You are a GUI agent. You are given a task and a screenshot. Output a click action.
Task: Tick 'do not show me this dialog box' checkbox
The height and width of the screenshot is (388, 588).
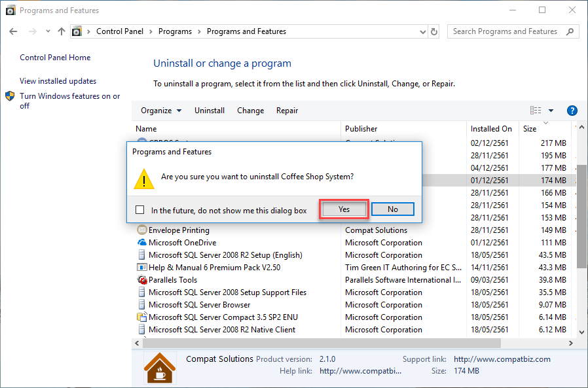click(140, 209)
